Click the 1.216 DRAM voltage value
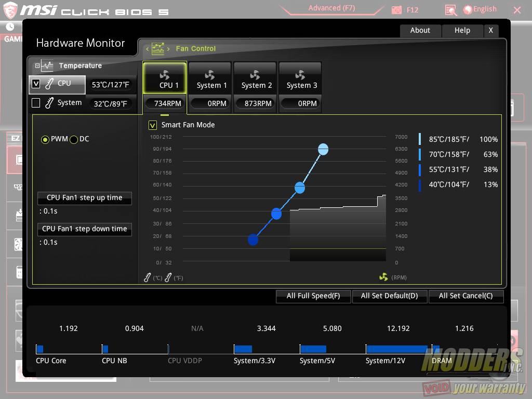This screenshot has width=532, height=399. [464, 328]
